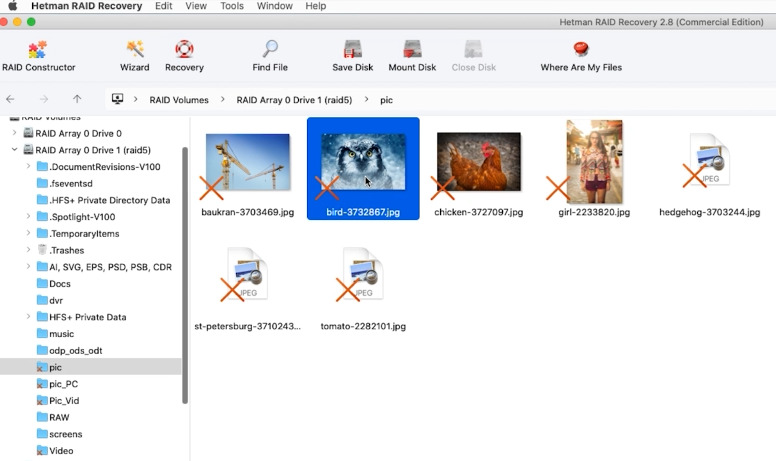Select the Docs folder
Viewport: 776px width, 461px height.
tap(54, 283)
